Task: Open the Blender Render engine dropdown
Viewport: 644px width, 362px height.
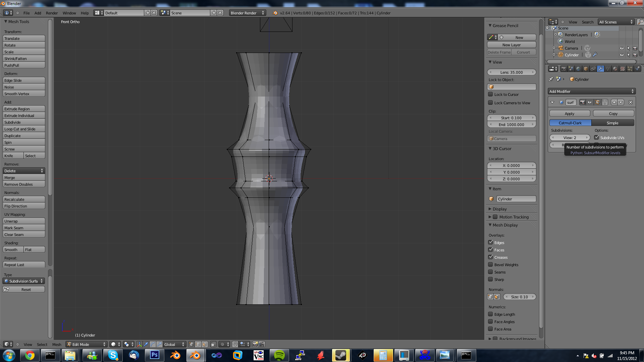Action: 248,13
